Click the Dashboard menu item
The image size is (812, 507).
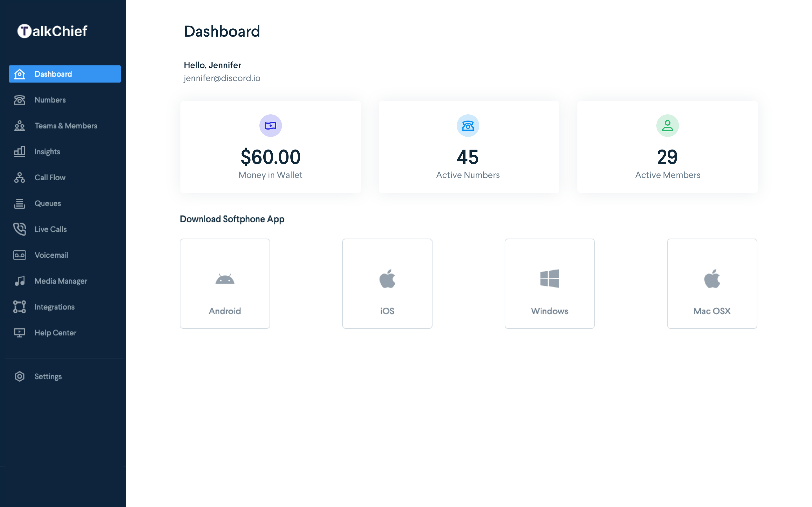(65, 74)
